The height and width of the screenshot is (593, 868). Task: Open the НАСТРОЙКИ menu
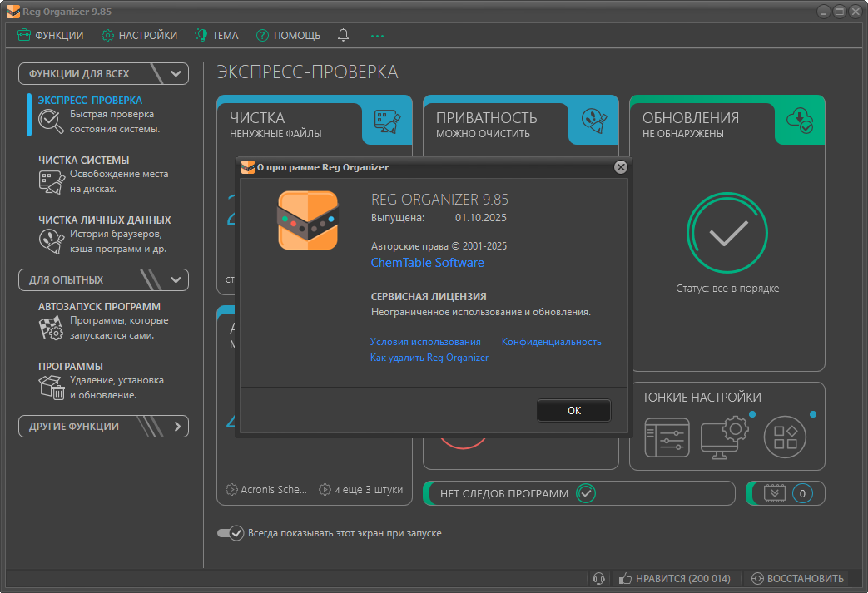139,36
